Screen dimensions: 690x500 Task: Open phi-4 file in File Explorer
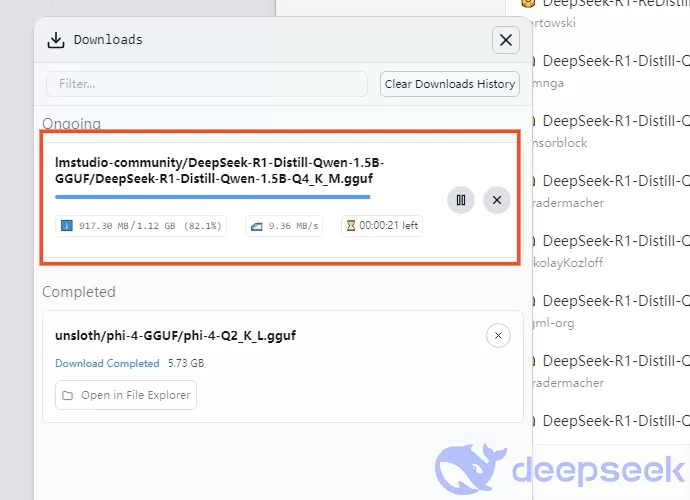[126, 395]
